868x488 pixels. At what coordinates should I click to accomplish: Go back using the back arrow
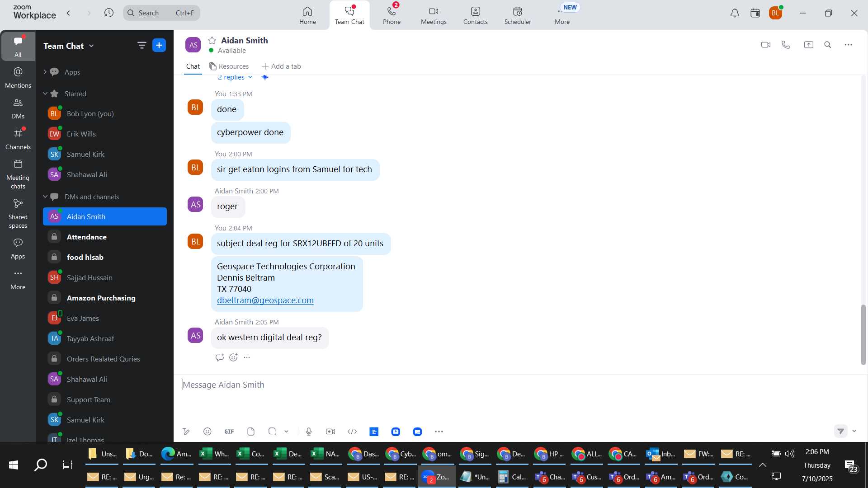pyautogui.click(x=68, y=13)
